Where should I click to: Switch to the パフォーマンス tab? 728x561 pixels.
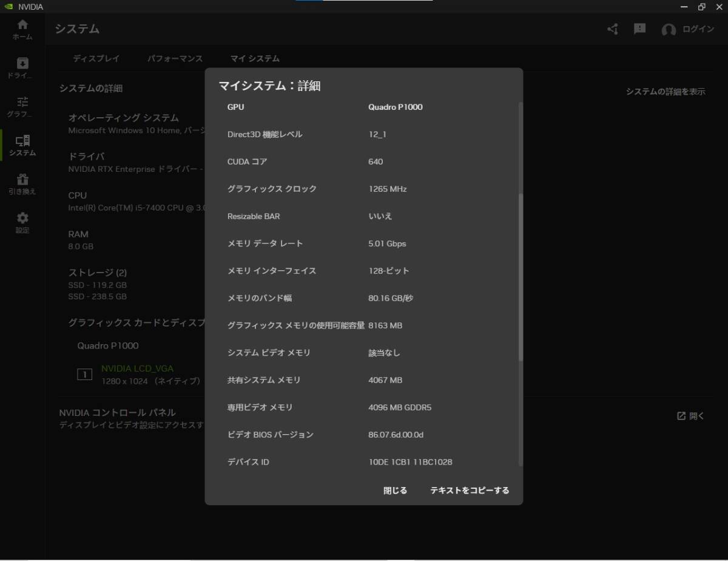click(x=175, y=59)
